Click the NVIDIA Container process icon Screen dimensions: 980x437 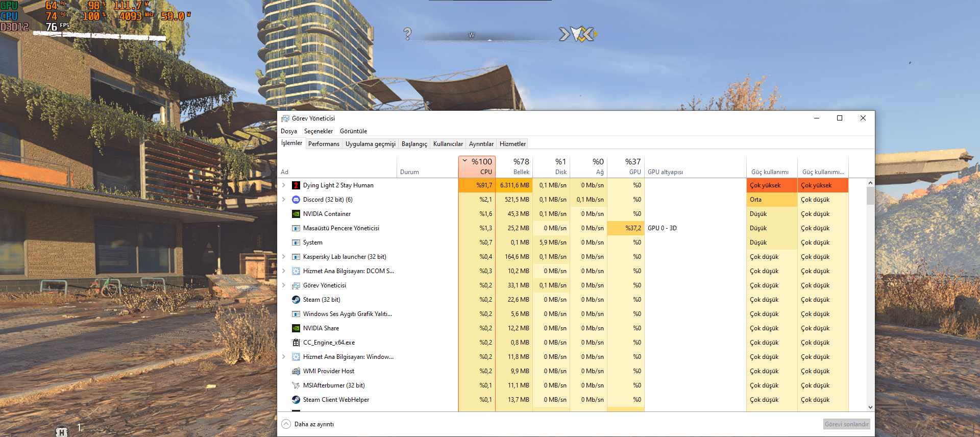(296, 214)
